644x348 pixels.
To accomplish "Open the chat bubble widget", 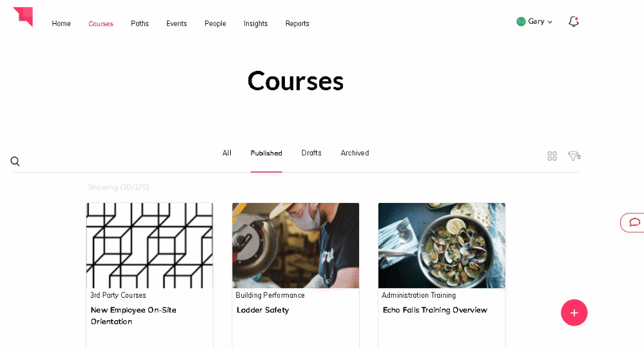I will 634,222.
